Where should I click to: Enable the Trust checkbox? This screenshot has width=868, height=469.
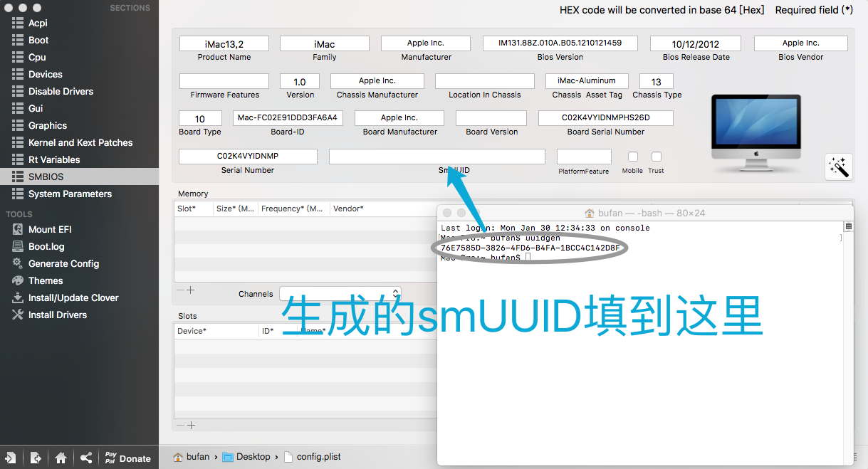(657, 157)
